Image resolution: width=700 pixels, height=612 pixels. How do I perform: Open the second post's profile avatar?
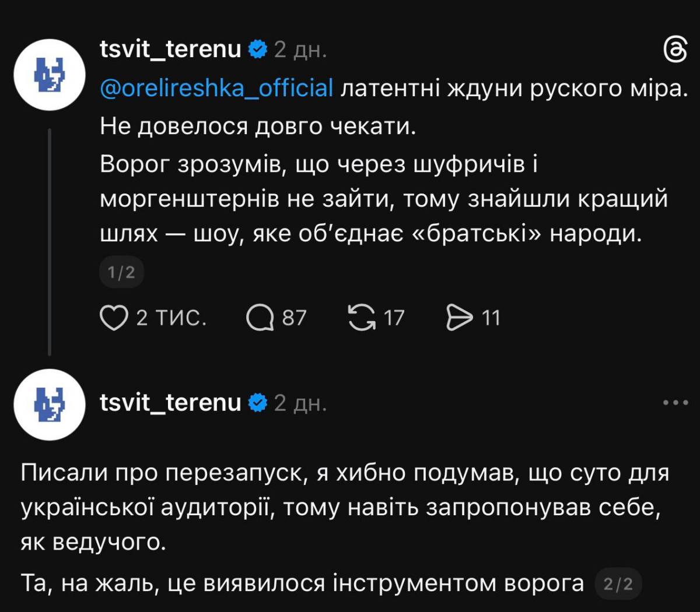click(50, 405)
